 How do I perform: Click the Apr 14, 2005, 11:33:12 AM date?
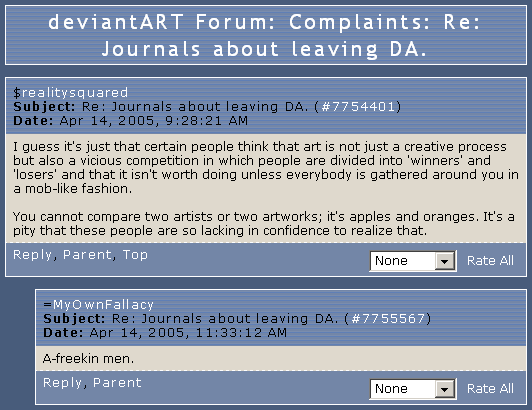pos(188,332)
